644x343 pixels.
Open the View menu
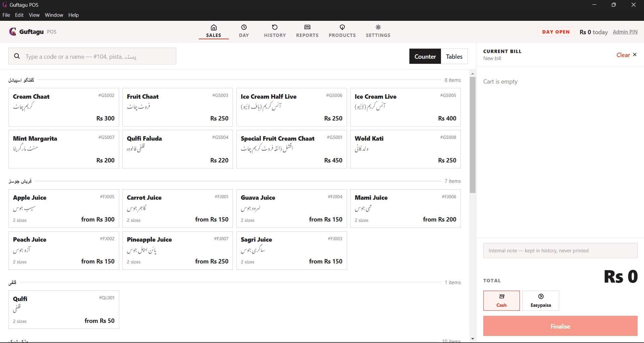(34, 15)
